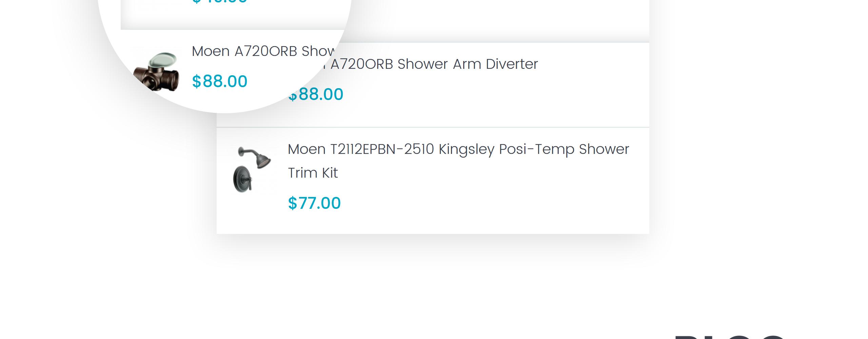The image size is (868, 339).
Task: Click the round valve handle in the trim kit image
Action: (x=242, y=180)
